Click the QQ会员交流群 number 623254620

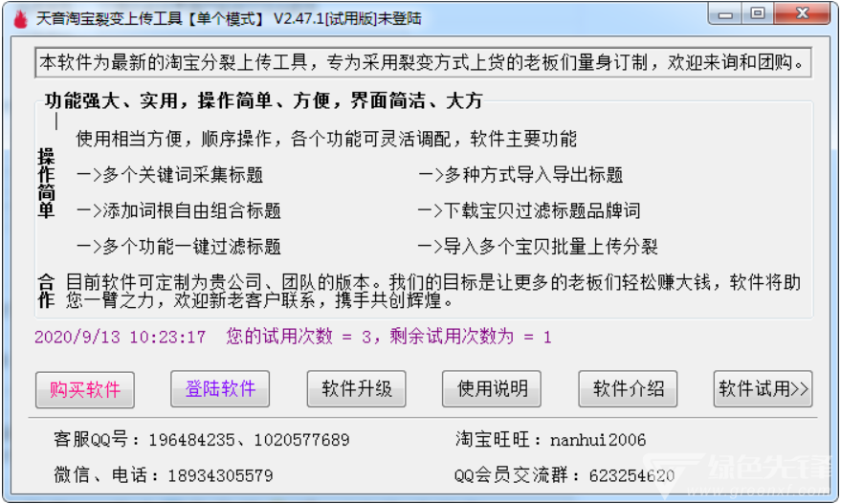pos(631,475)
